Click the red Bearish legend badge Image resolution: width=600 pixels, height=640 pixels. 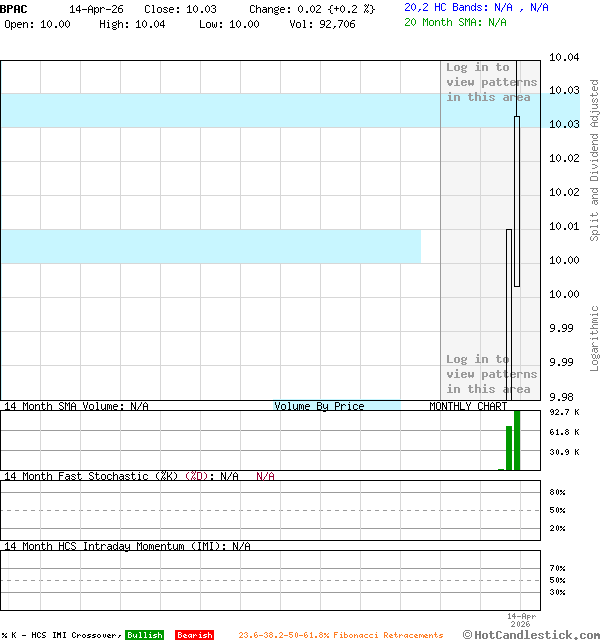coord(194,635)
